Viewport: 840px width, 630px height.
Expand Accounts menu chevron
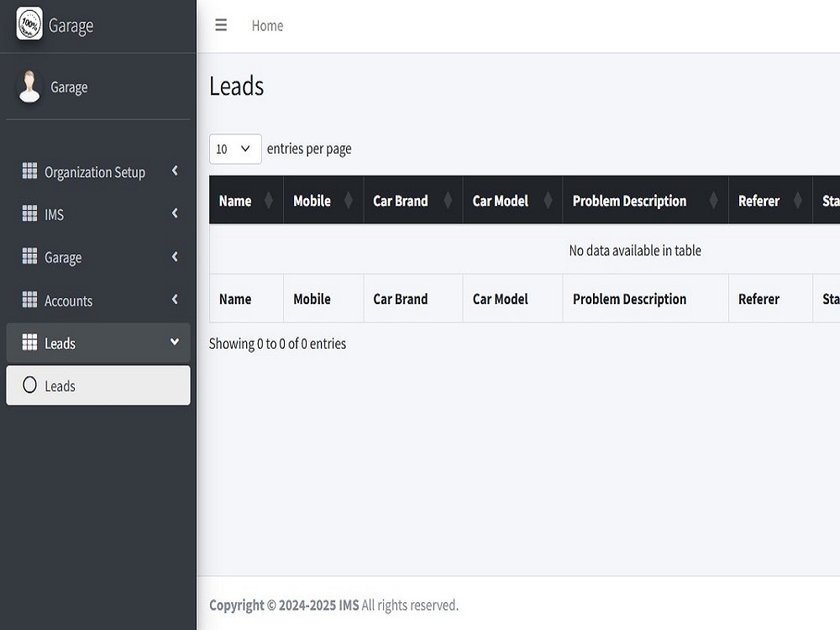(175, 300)
